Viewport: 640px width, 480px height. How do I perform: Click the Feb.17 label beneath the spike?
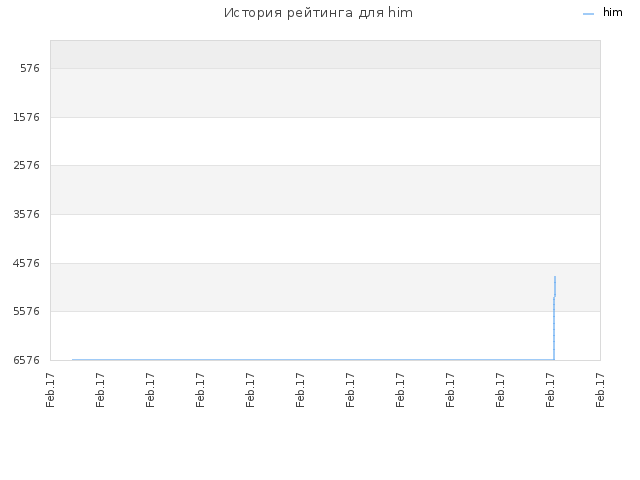[x=550, y=390]
